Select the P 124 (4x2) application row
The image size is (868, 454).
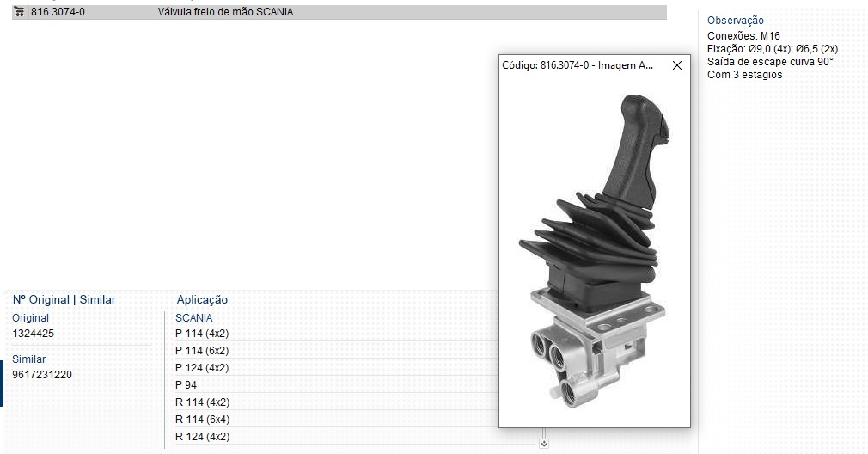click(202, 368)
